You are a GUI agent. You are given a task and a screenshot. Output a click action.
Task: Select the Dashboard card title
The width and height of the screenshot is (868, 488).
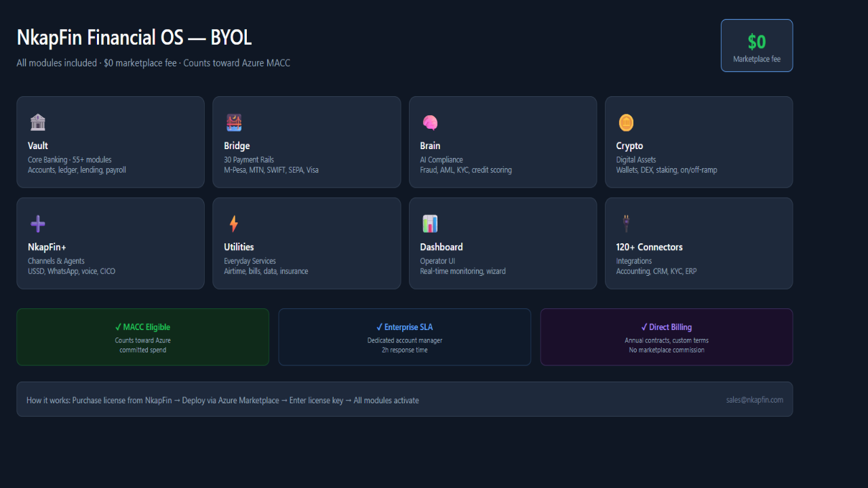(441, 247)
